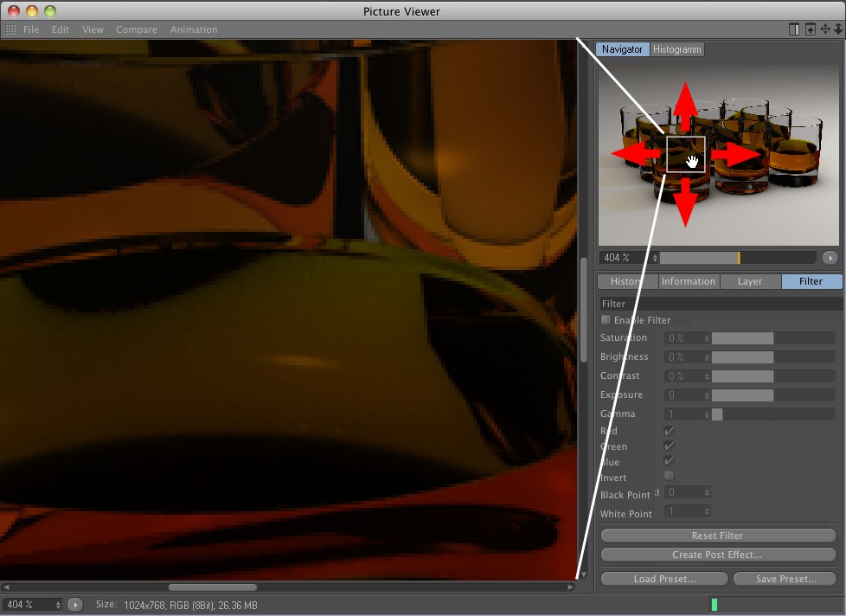Click the four-arrow move view icon
846x616 pixels.
click(825, 29)
